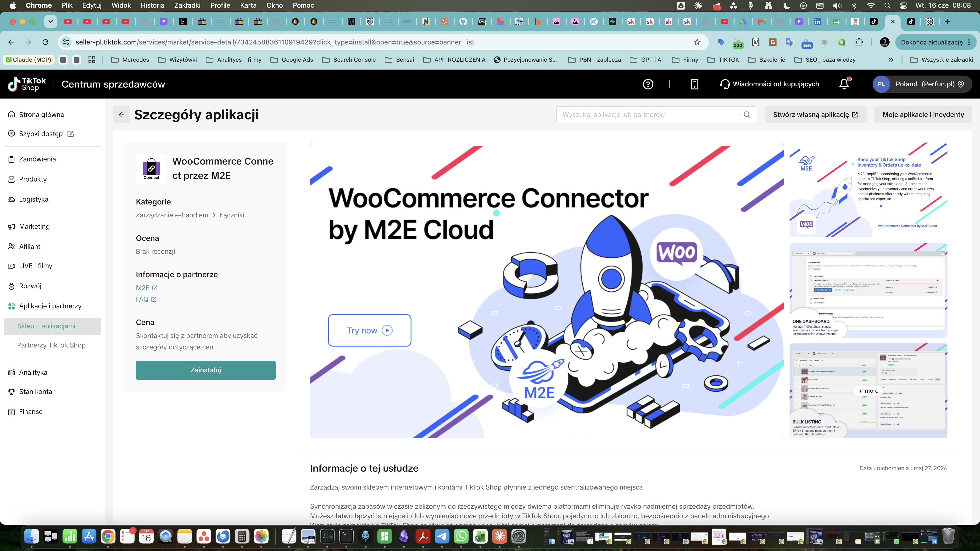Open the Poland (Perfun.pl) account selector
Screen dimensions: 980x551
[922, 84]
